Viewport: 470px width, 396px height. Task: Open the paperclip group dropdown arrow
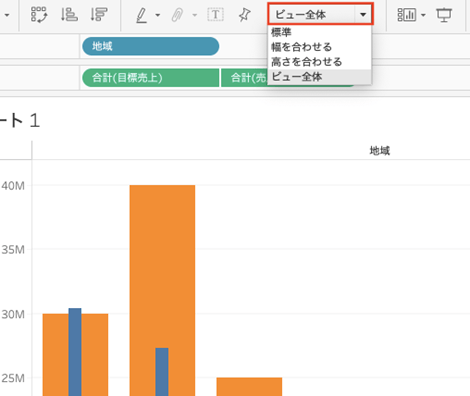[195, 15]
